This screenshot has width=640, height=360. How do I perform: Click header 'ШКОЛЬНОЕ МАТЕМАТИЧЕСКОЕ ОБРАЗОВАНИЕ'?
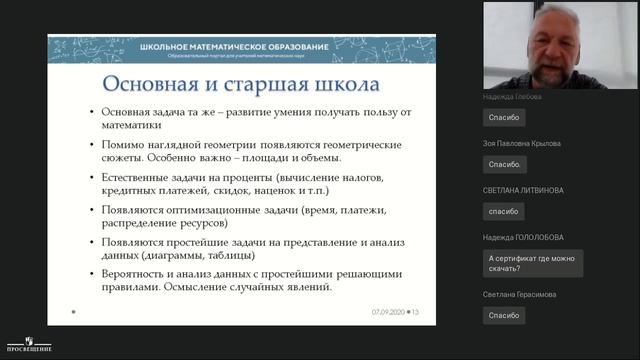pyautogui.click(x=234, y=47)
